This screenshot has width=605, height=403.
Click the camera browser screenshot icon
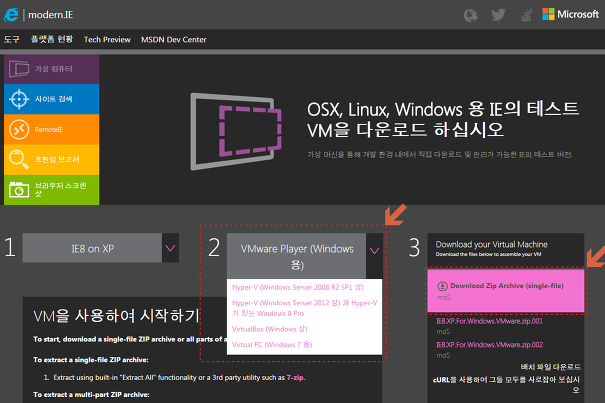tap(19, 190)
